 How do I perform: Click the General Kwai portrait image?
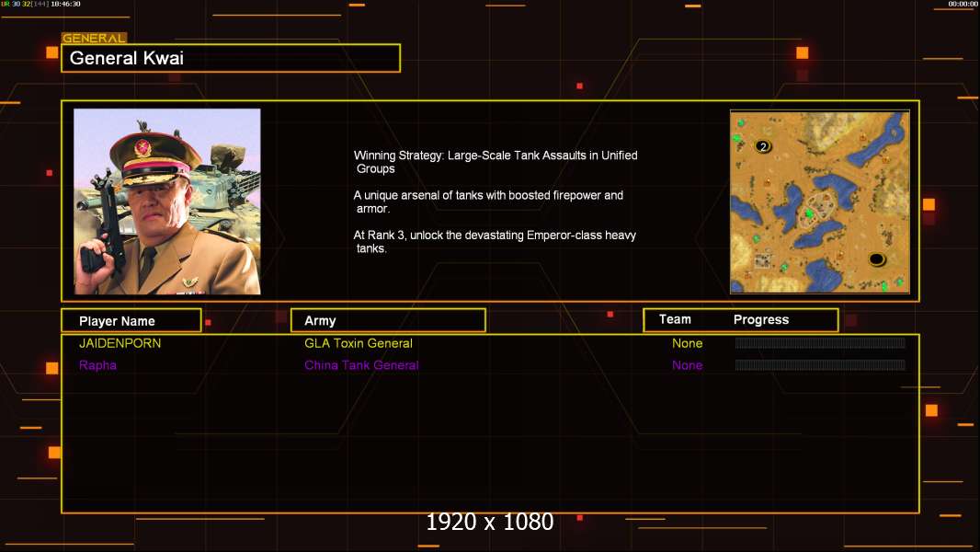pyautogui.click(x=167, y=201)
